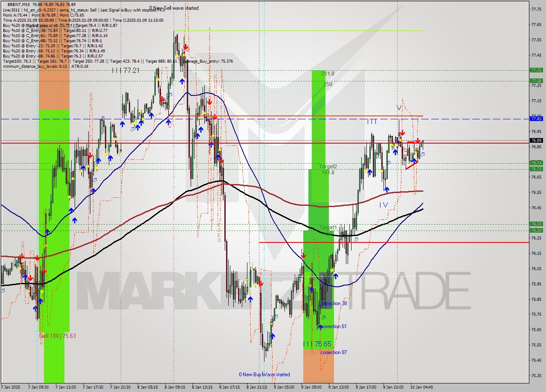546x392 pixels.
Task: Click the 75.35 price axis label
Action: pos(536,375)
